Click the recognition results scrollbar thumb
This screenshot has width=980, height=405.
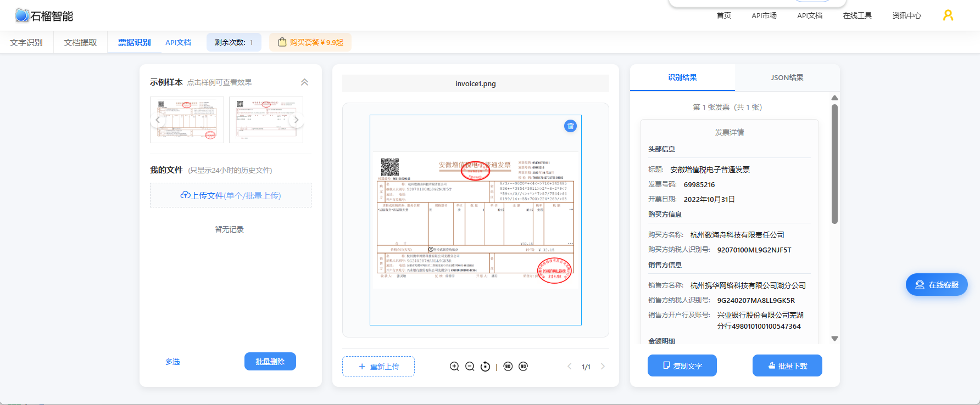834,164
